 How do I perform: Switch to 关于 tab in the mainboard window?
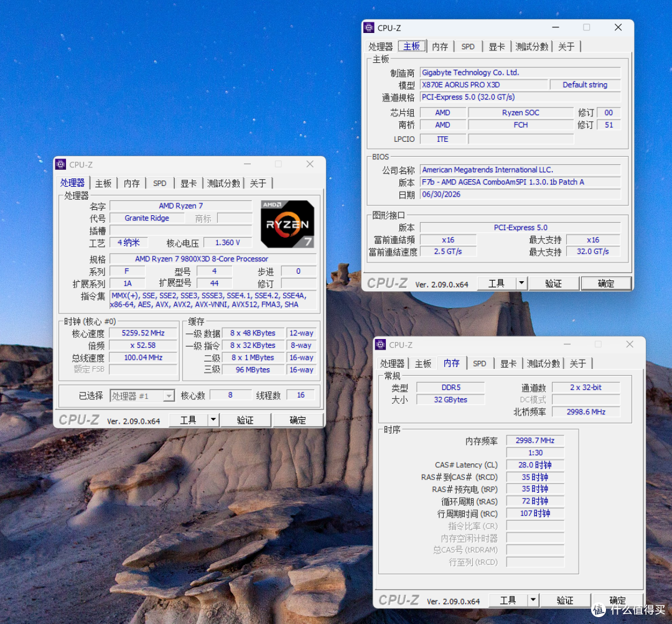(567, 46)
